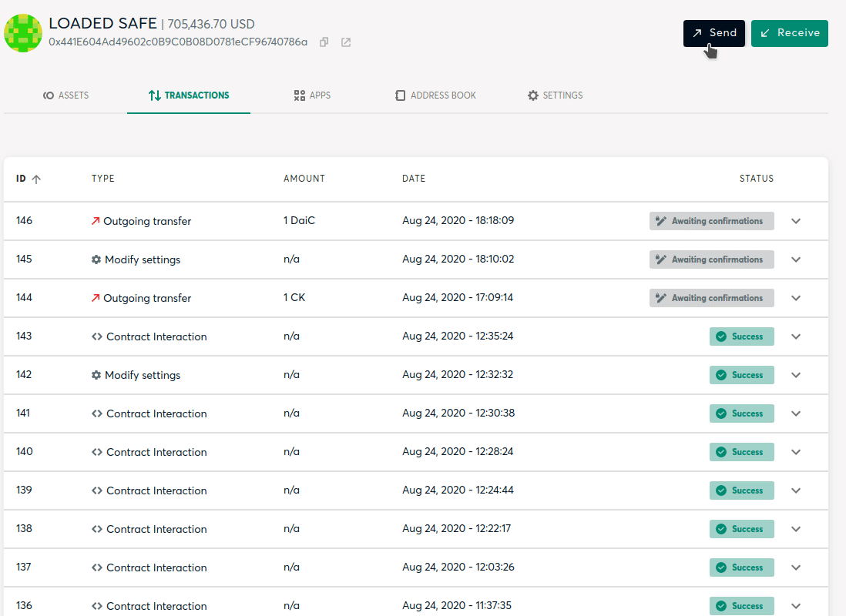Image resolution: width=846 pixels, height=616 pixels.
Task: Click the safe address text
Action: point(178,42)
